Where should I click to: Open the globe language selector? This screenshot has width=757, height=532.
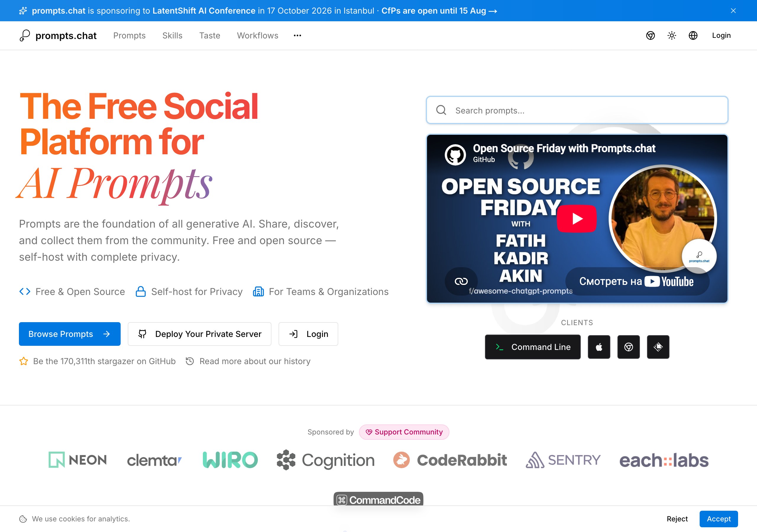(x=693, y=35)
